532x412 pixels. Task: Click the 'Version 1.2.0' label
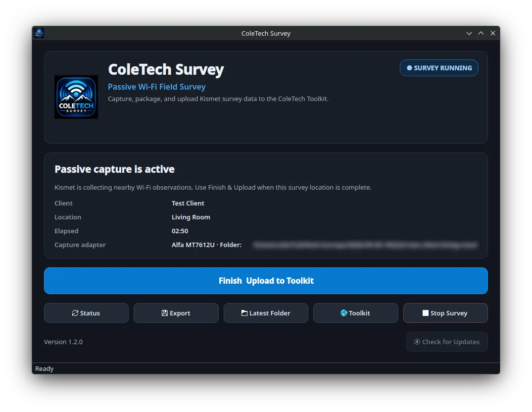click(x=63, y=342)
